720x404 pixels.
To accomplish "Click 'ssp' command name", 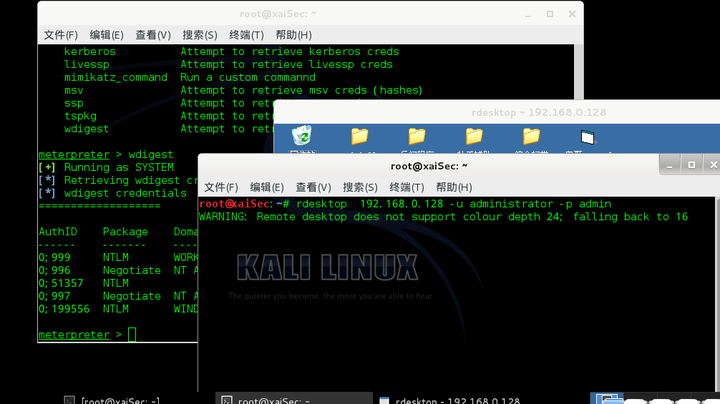I will [73, 103].
